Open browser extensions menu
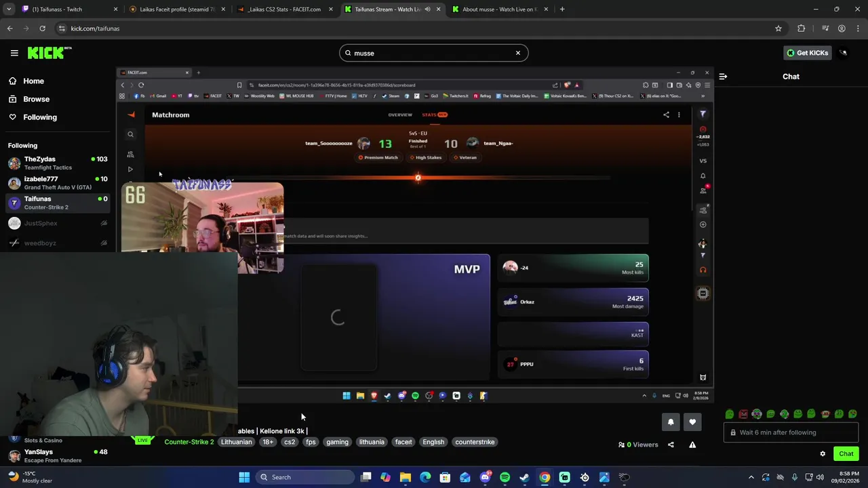Image resolution: width=868 pixels, height=488 pixels. point(802,28)
